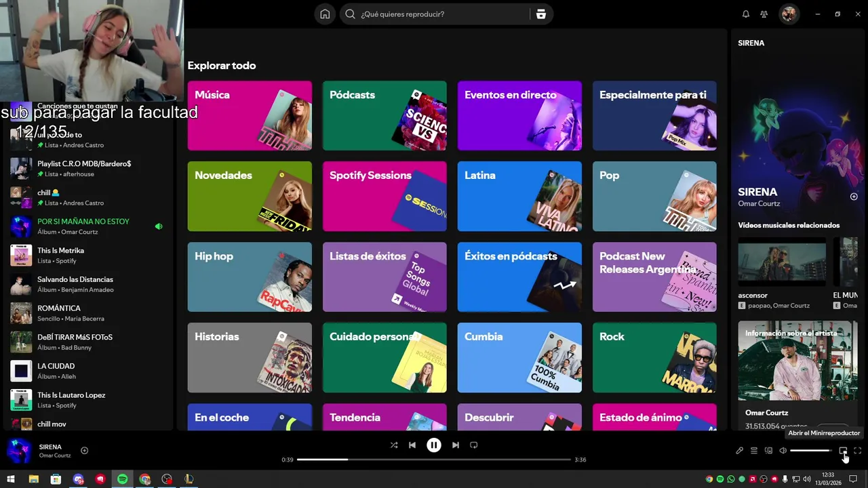868x488 pixels.
Task: Pause the current song
Action: (x=434, y=445)
